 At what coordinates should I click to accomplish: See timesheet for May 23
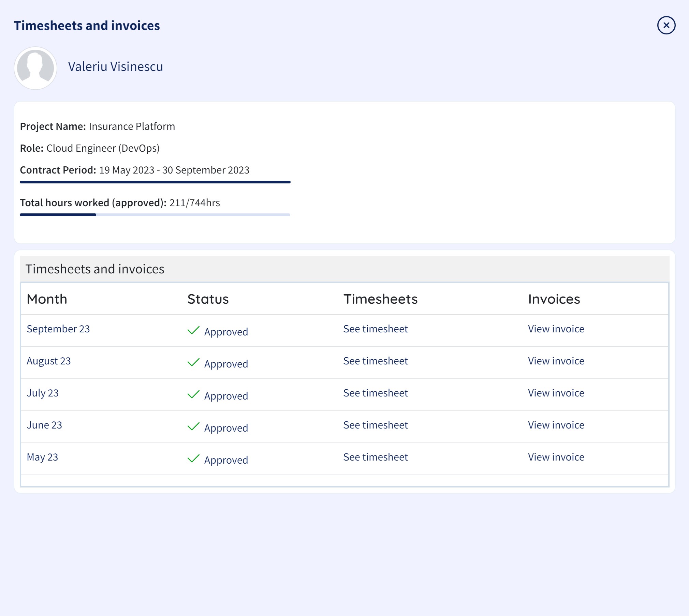[375, 457]
